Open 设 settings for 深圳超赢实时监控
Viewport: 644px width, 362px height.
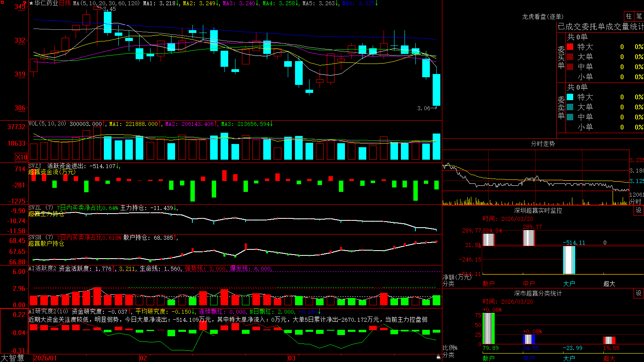(x=639, y=210)
